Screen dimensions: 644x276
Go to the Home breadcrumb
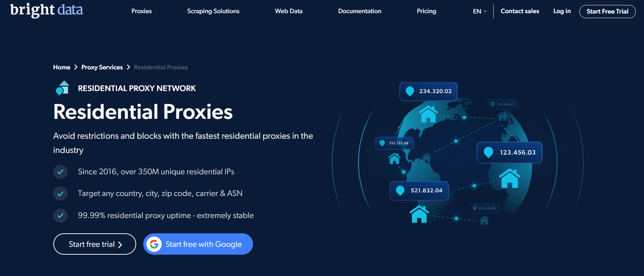click(62, 67)
